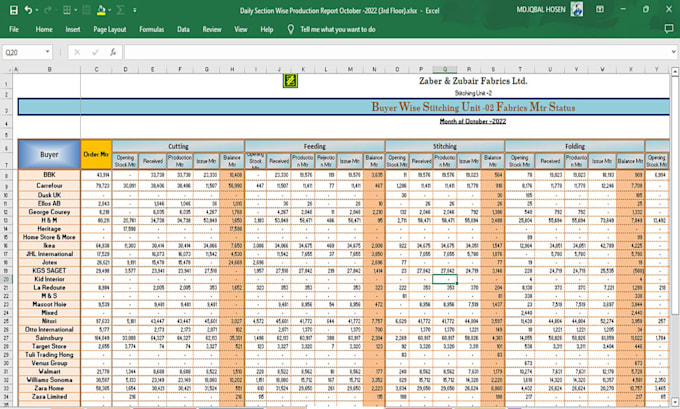Click the Redo arrow icon
680x409 pixels.
point(48,10)
